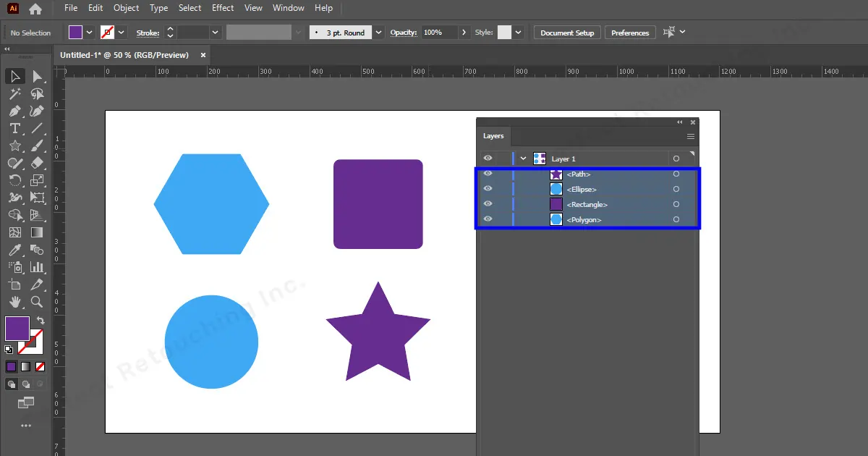Click the Home icon in top bar

click(x=35, y=9)
